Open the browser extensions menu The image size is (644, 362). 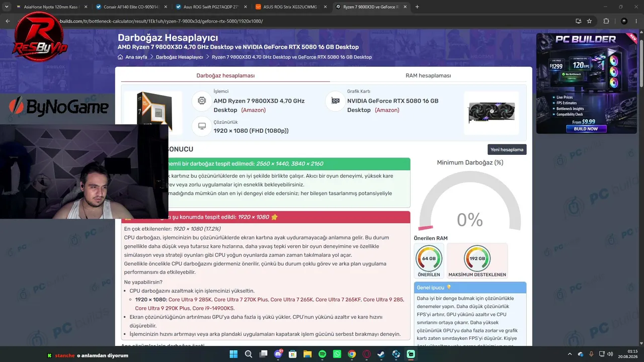(606, 21)
